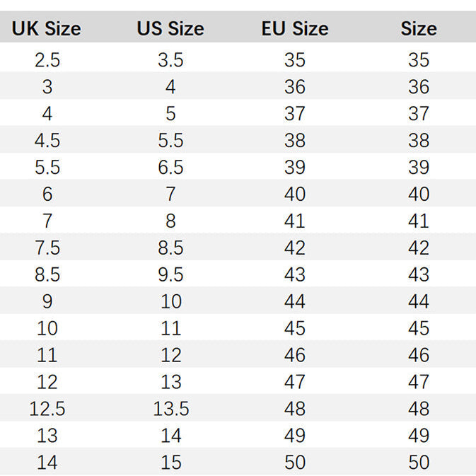476x476 pixels.
Task: Select US size 3.5 cell
Action: tap(170, 60)
